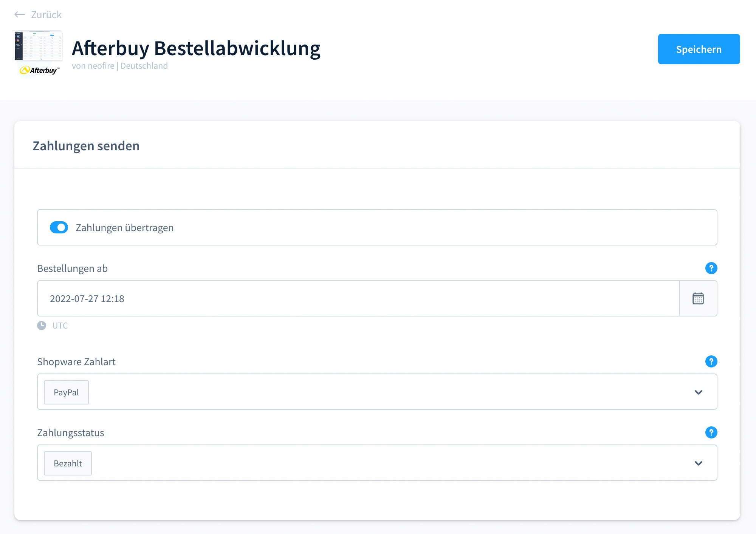Expand the Shopware Zahlart dropdown chevron
756x534 pixels.
(698, 392)
